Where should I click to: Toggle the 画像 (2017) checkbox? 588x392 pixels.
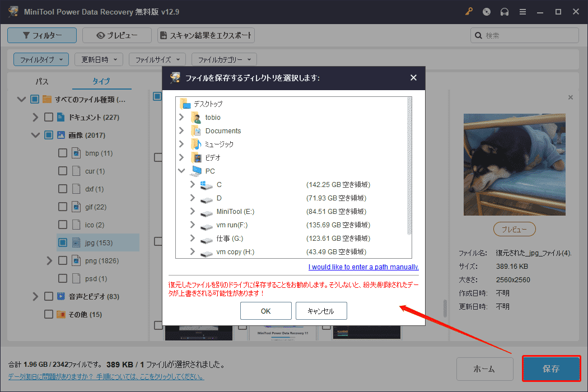[x=48, y=135]
